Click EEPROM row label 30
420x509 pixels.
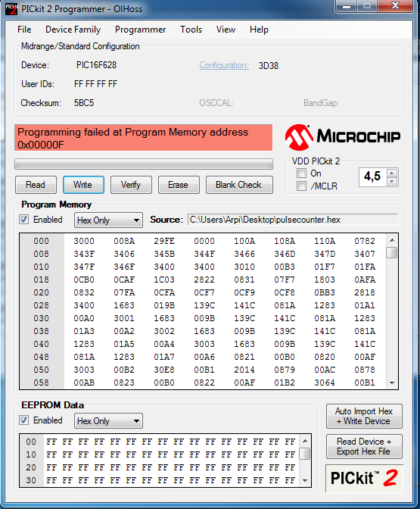[31, 480]
